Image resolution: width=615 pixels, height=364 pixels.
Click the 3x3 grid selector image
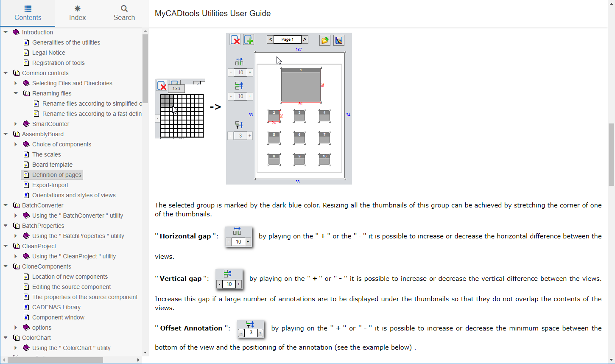point(180,109)
